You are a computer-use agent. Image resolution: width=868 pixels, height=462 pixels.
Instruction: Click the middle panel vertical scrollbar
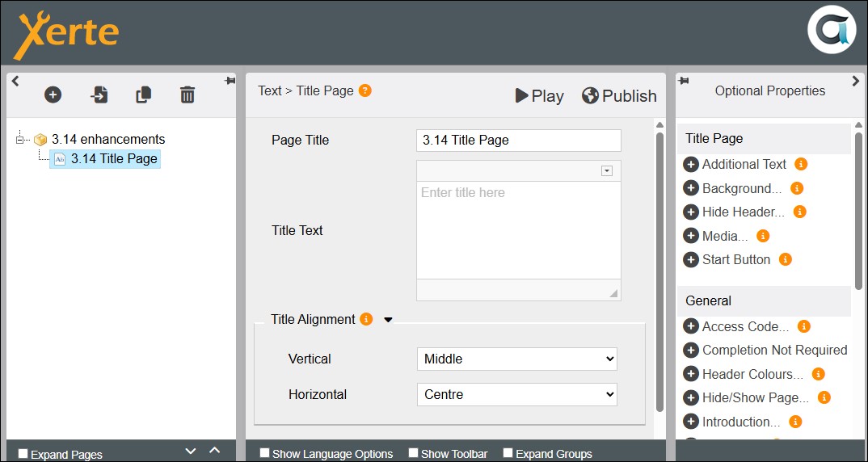[x=659, y=271]
